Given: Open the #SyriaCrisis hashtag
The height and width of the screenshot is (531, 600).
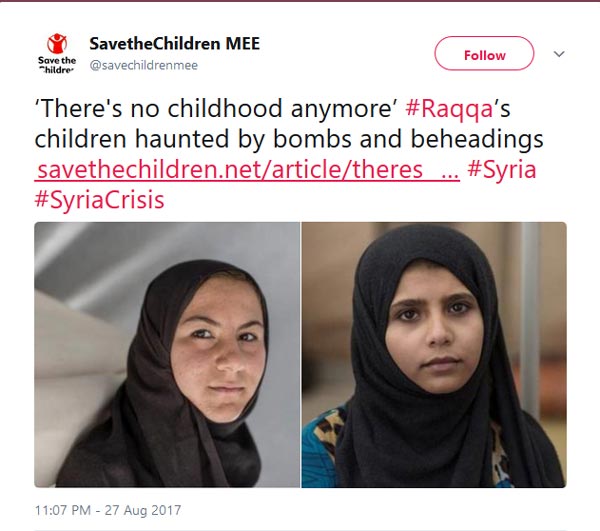Looking at the screenshot, I should (99, 200).
